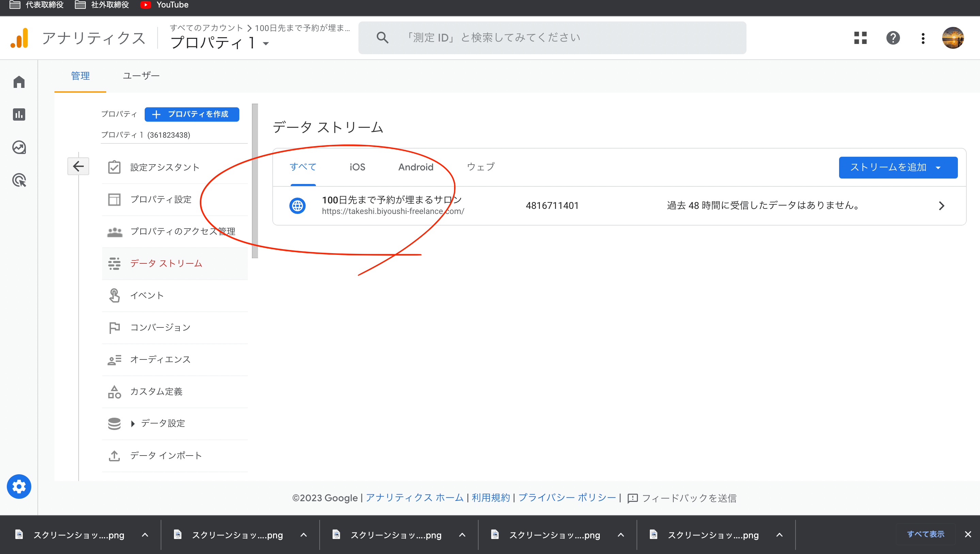Click the property column scrollbar
The image size is (980, 554).
(255, 181)
